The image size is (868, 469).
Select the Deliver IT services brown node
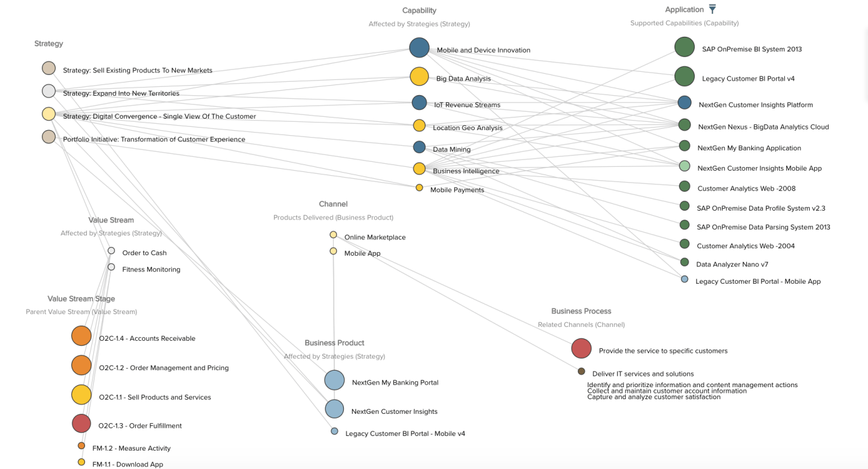581,371
